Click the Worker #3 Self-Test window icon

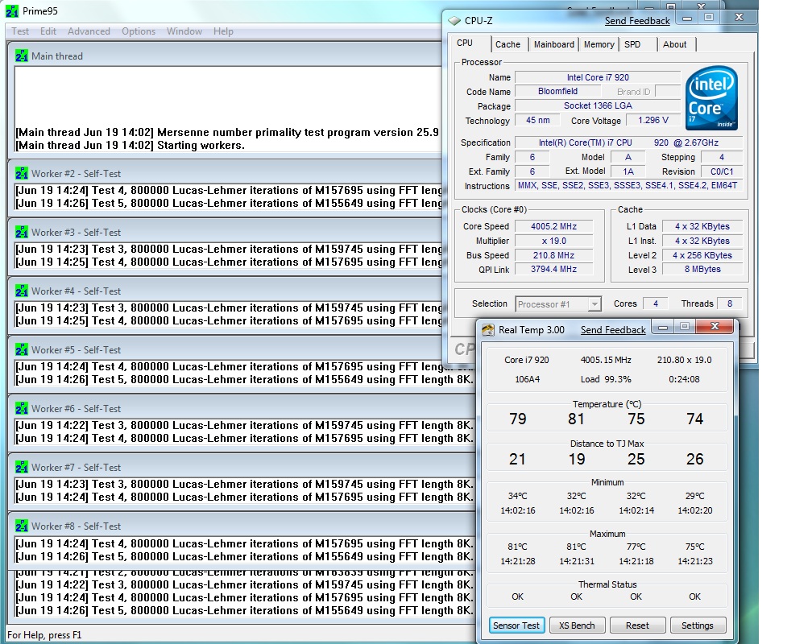(x=22, y=233)
